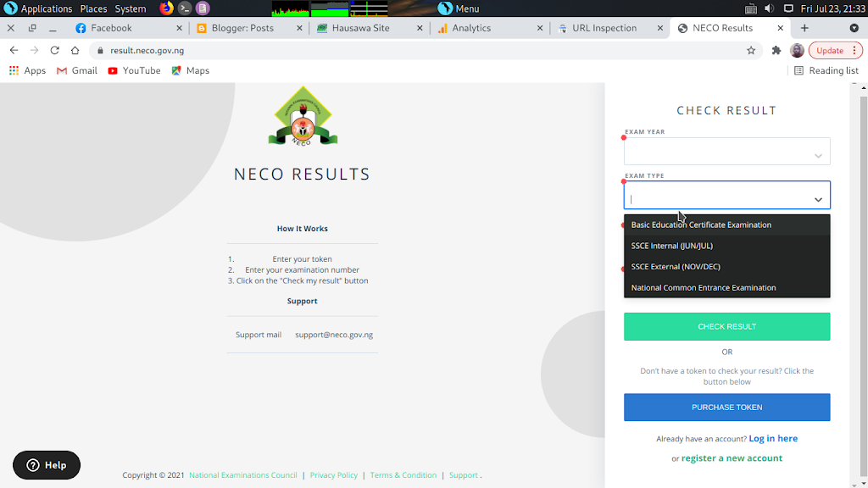Open the purple notes launcher in top panel
This screenshot has height=488, width=868.
tap(203, 8)
